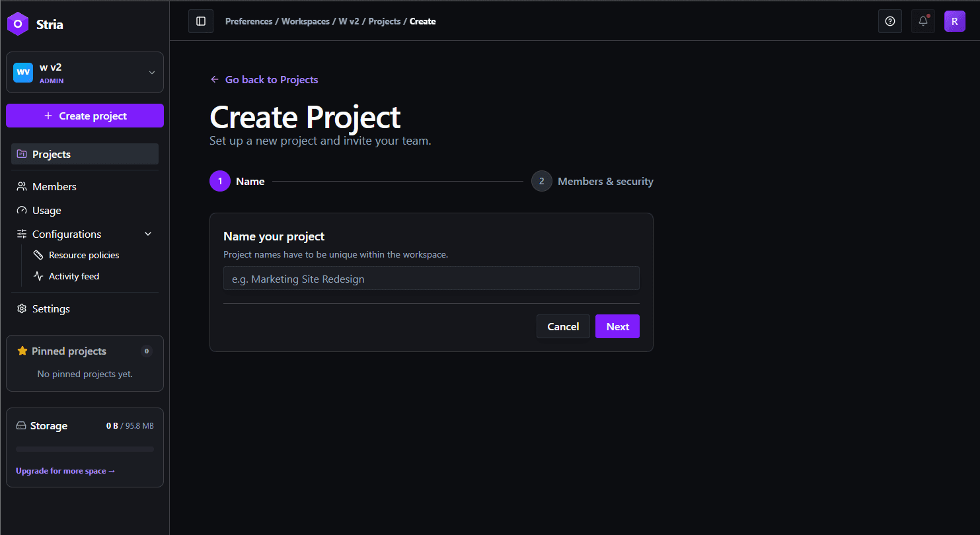Click the Members people icon
980x535 pixels.
(22, 186)
